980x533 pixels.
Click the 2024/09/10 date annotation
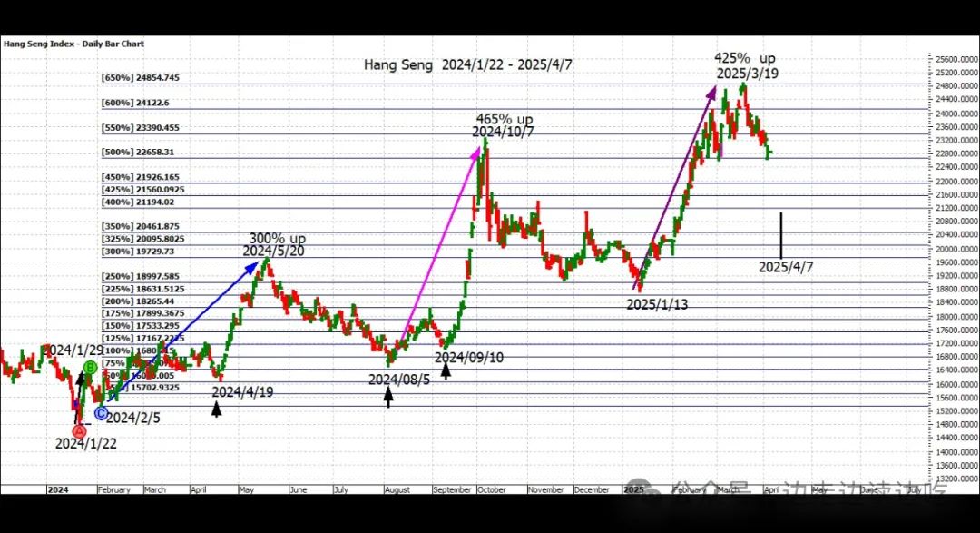[x=469, y=358]
